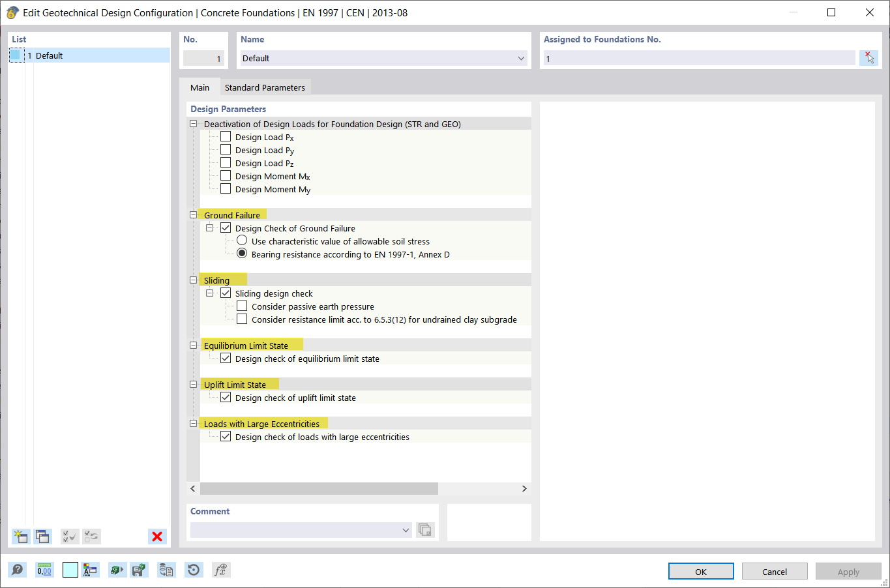Image resolution: width=890 pixels, height=588 pixels.
Task: Collapse Loads with Large Eccentricities section
Action: 193,423
